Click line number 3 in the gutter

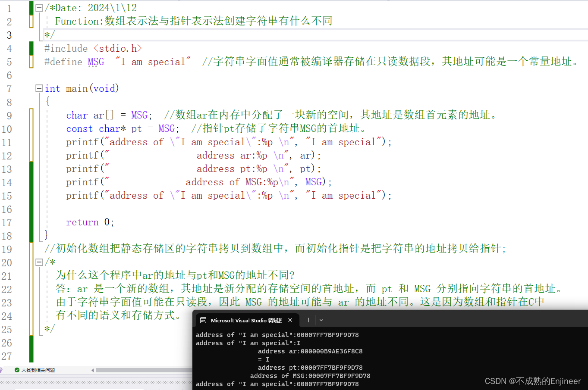coord(9,35)
